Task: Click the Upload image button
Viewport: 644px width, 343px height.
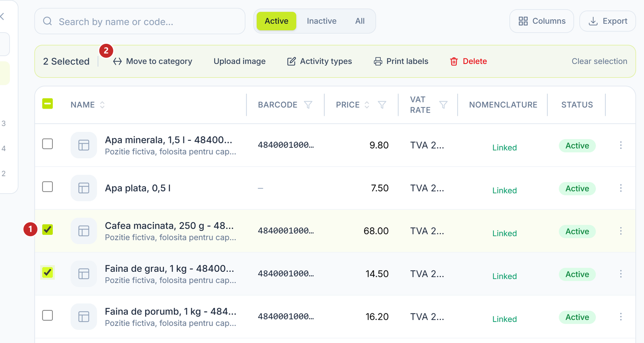Action: coord(240,61)
